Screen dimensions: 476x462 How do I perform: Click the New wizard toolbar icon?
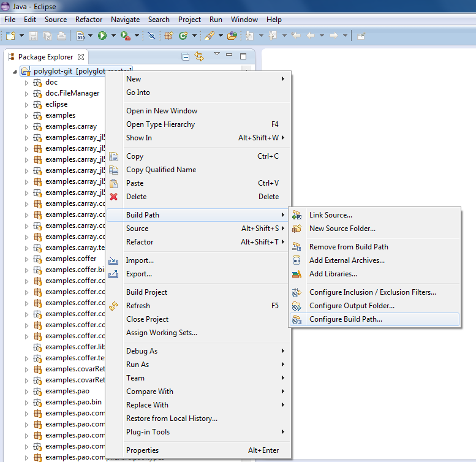pos(10,36)
